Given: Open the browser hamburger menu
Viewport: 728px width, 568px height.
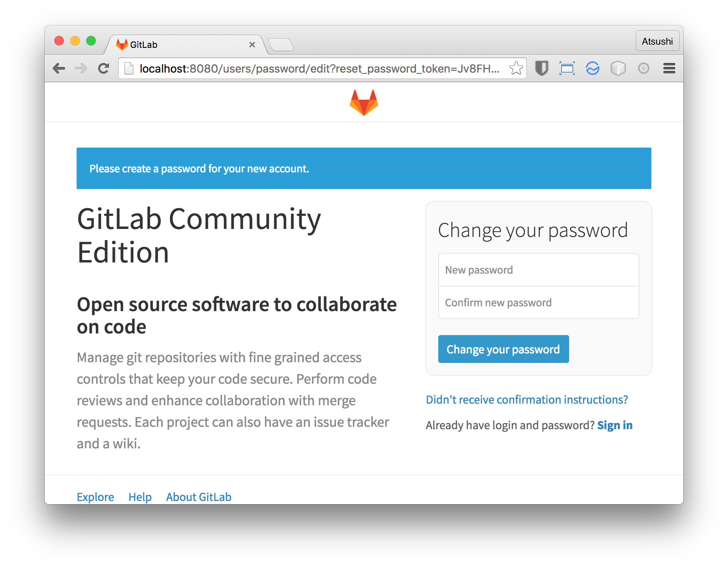Looking at the screenshot, I should coord(669,68).
